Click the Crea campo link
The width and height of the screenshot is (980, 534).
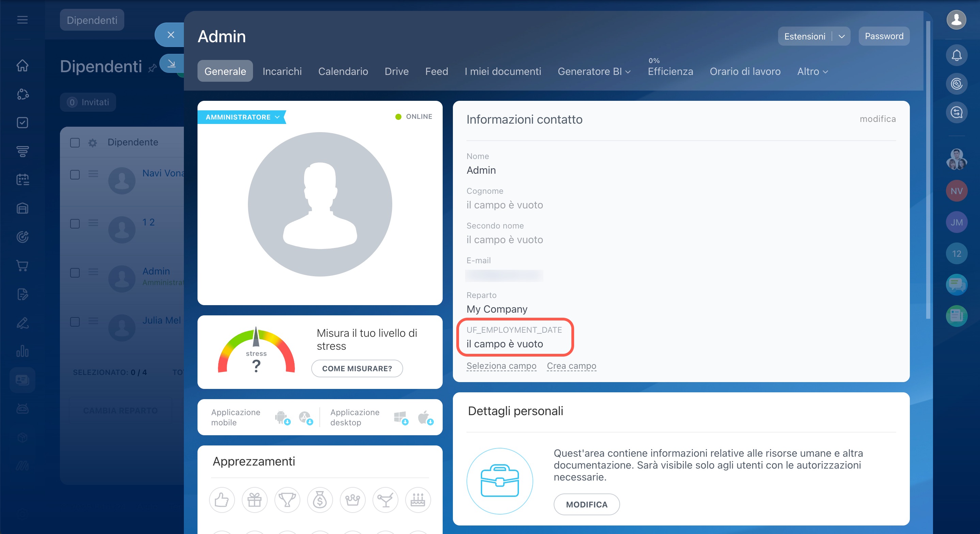(571, 366)
